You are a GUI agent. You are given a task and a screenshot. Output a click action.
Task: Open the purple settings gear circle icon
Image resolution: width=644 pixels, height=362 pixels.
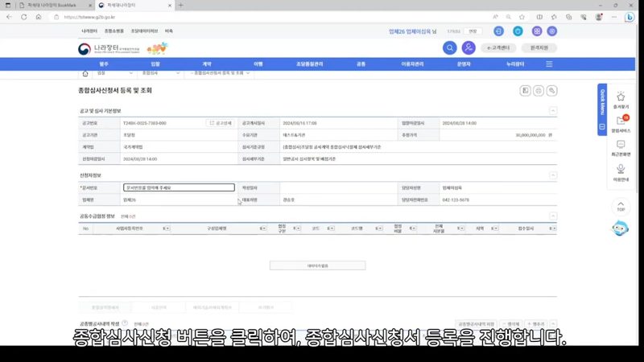[552, 31]
